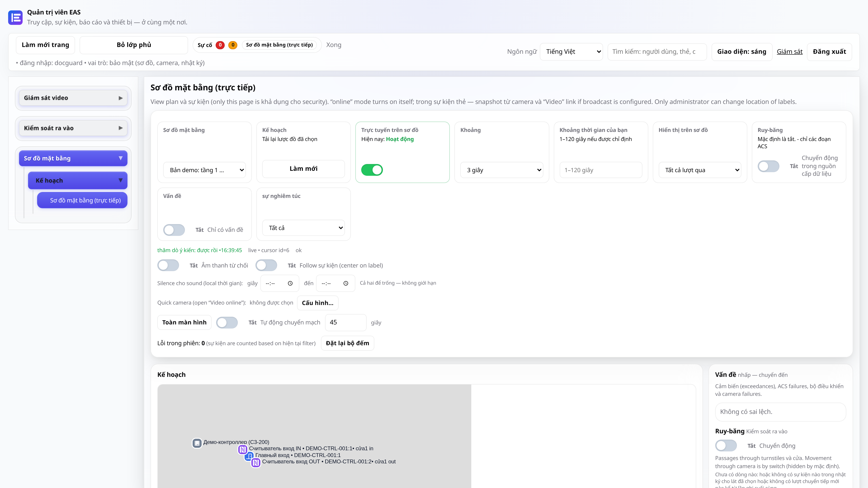This screenshot has height=488, width=868.
Task: Click the live • cursor id=6 status
Action: tap(269, 250)
